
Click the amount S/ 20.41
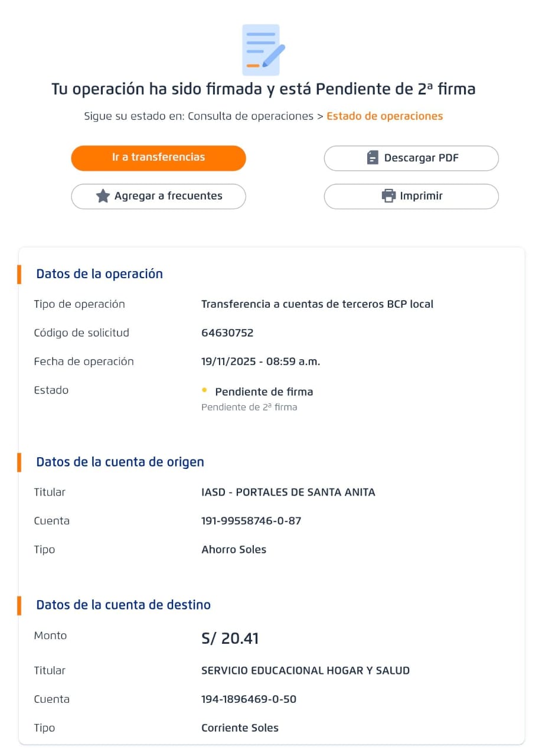tap(230, 638)
